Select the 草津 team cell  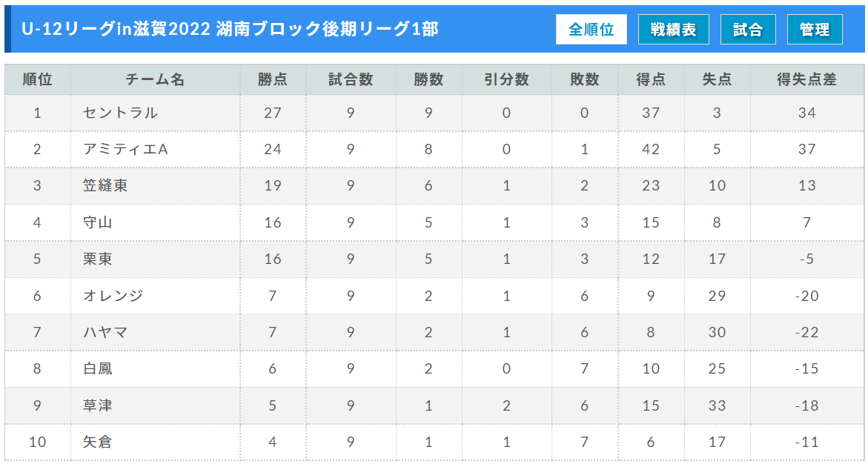(97, 405)
